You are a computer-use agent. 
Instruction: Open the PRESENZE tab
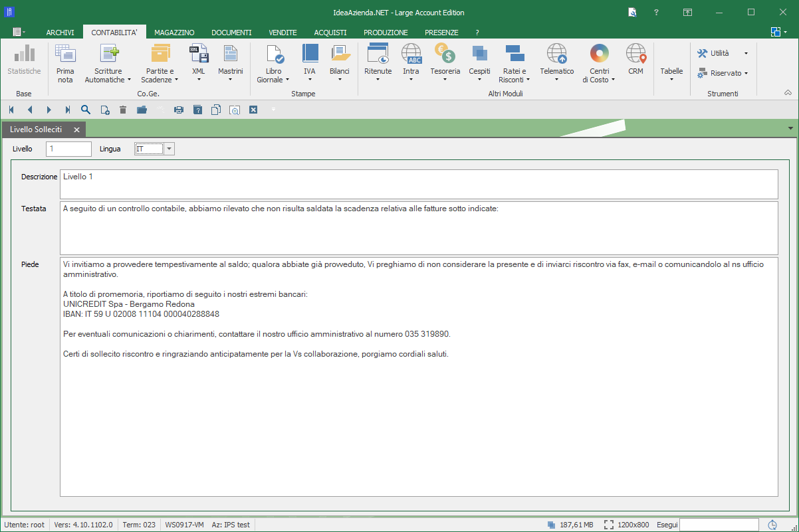click(441, 32)
